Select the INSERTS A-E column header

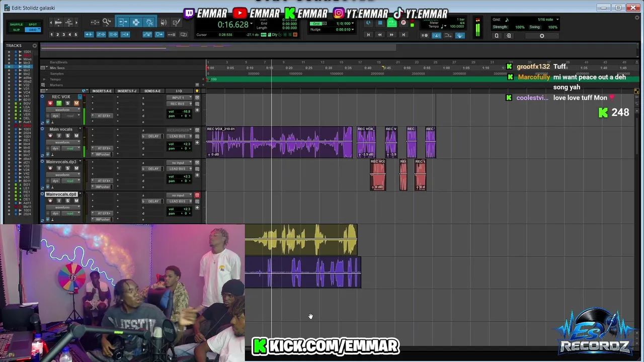[x=102, y=91]
